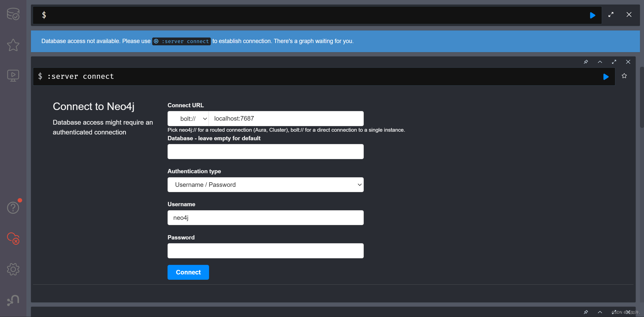Open the Guides play-screen sidebar icon
Screen dimensions: 644x317
pyautogui.click(x=13, y=76)
